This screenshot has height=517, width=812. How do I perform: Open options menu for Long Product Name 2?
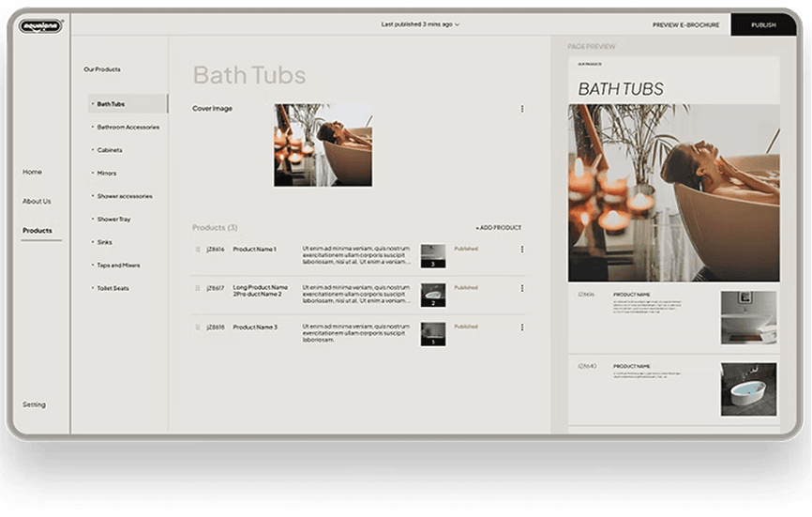522,288
